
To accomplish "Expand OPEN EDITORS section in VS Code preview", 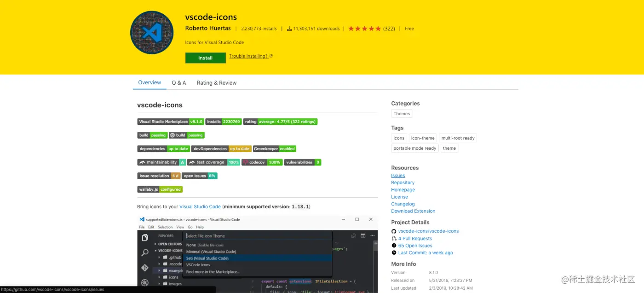I will pyautogui.click(x=156, y=244).
